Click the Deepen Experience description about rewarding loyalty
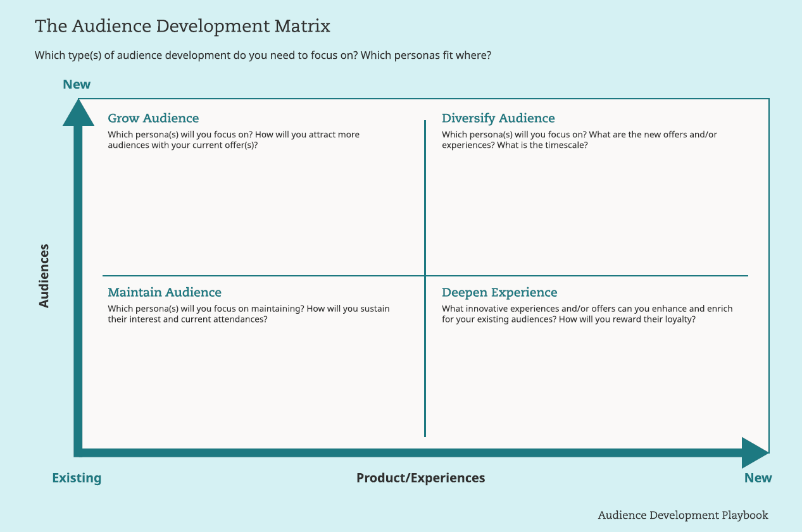The image size is (802, 532). pos(587,314)
